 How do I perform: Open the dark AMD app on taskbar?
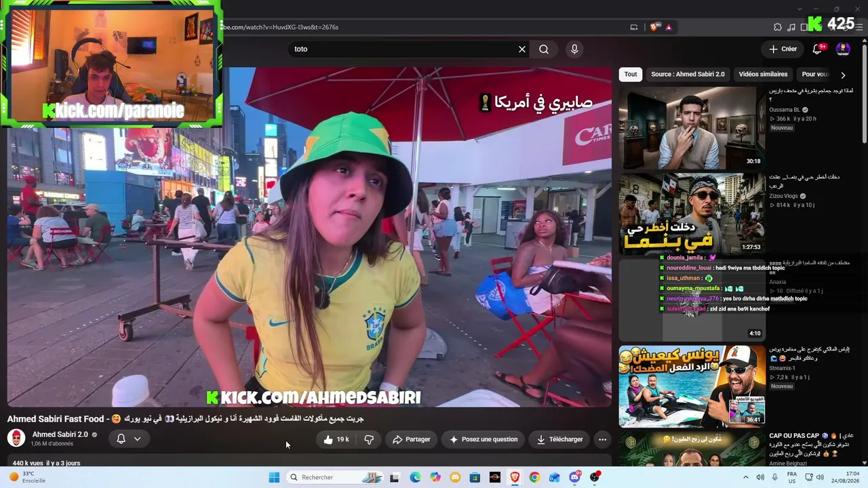pyautogui.click(x=495, y=477)
